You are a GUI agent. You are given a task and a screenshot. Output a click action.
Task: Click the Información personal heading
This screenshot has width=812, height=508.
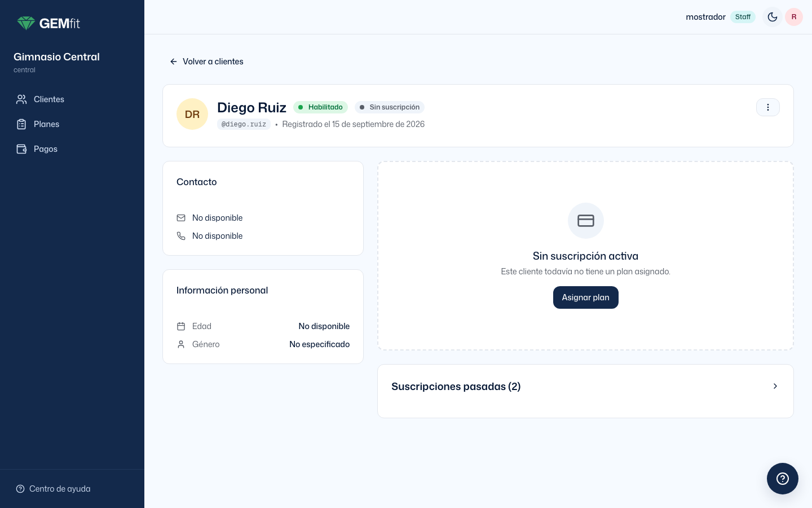(222, 290)
